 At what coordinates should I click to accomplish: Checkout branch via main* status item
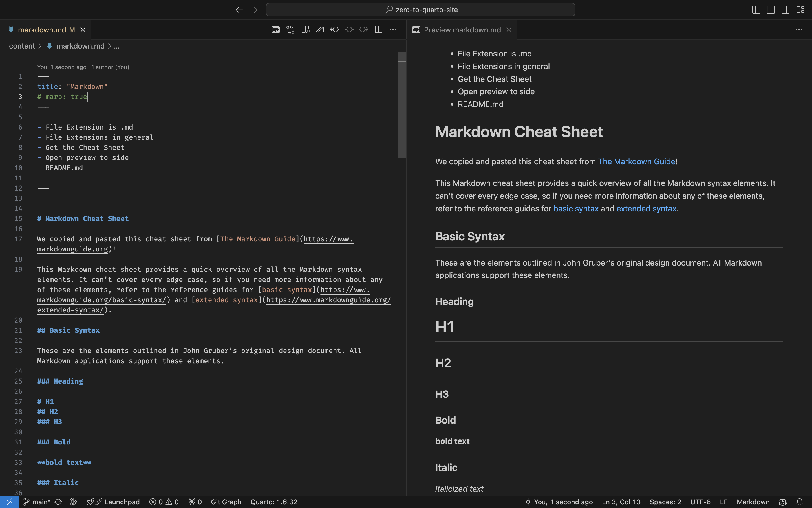37,502
